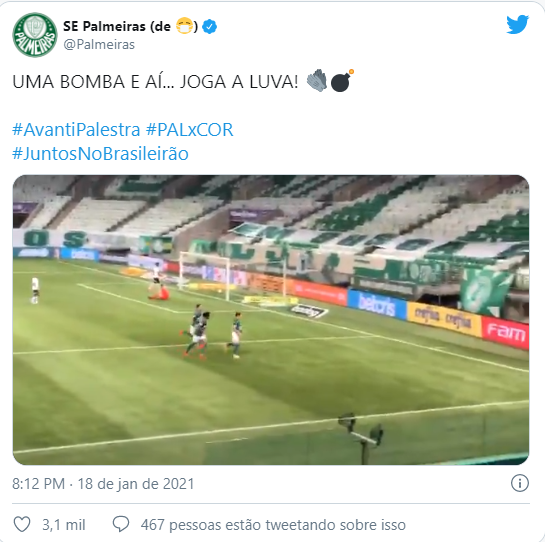The height and width of the screenshot is (542, 545).
Task: Visit the @Palmeiras handle link
Action: (99, 45)
